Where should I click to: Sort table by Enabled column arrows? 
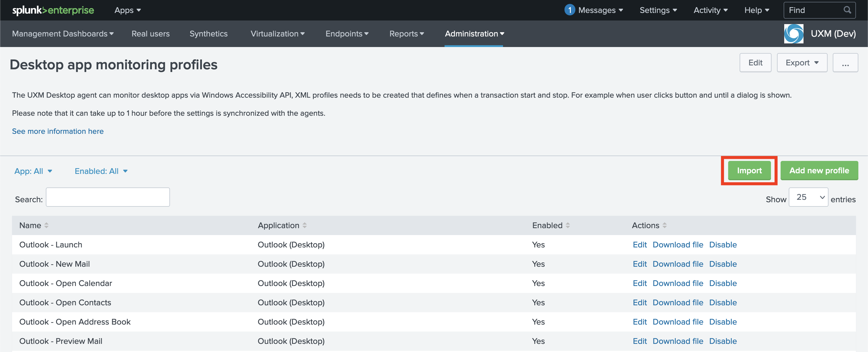568,225
